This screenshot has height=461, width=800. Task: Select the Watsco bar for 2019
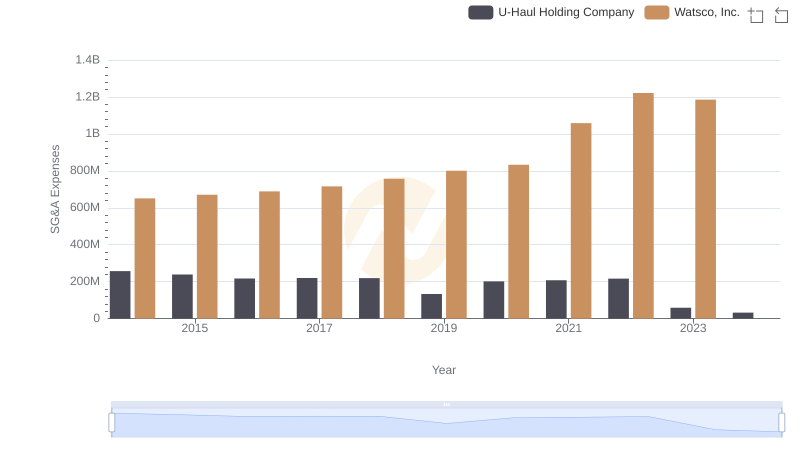456,245
